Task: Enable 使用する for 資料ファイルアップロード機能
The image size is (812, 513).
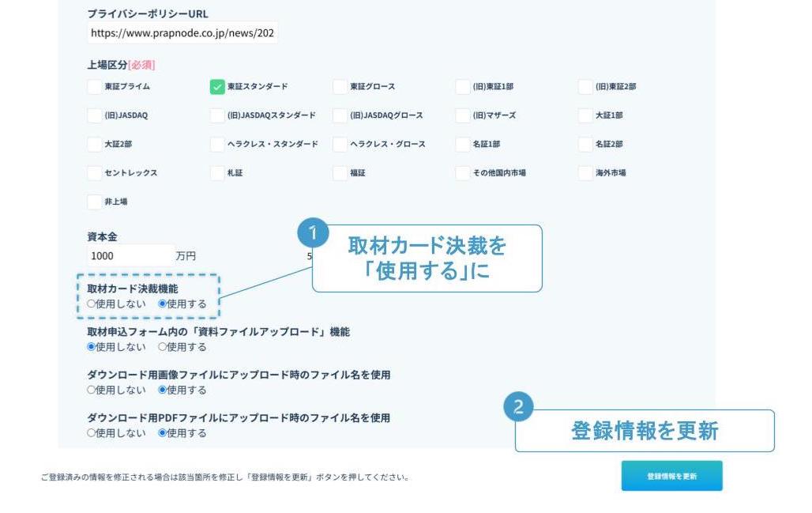Action: tap(163, 347)
